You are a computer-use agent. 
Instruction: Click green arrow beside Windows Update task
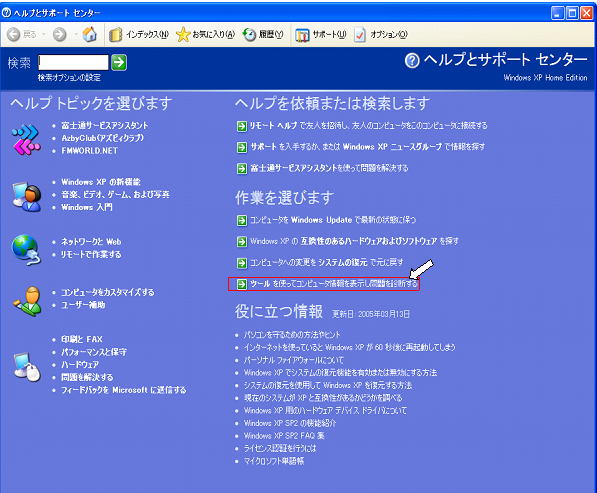(x=242, y=220)
